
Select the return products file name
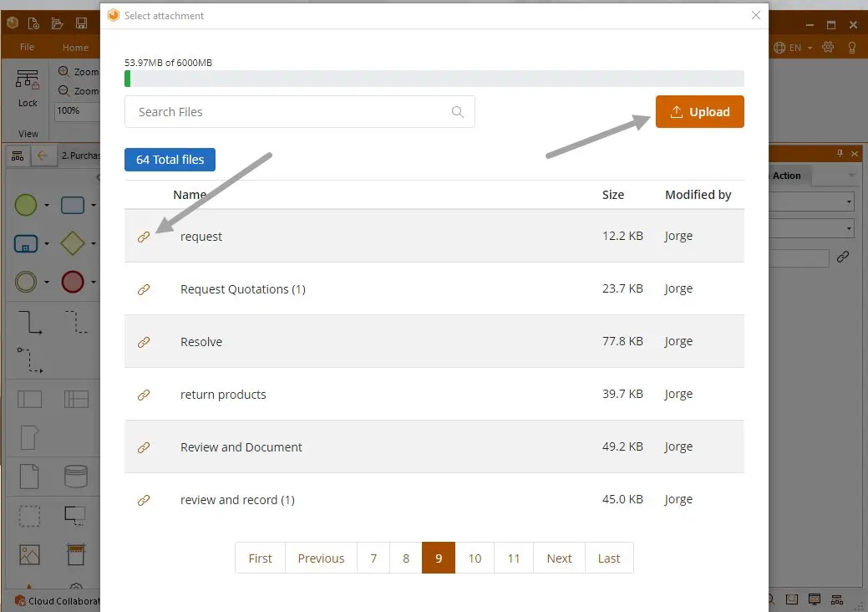pyautogui.click(x=223, y=395)
